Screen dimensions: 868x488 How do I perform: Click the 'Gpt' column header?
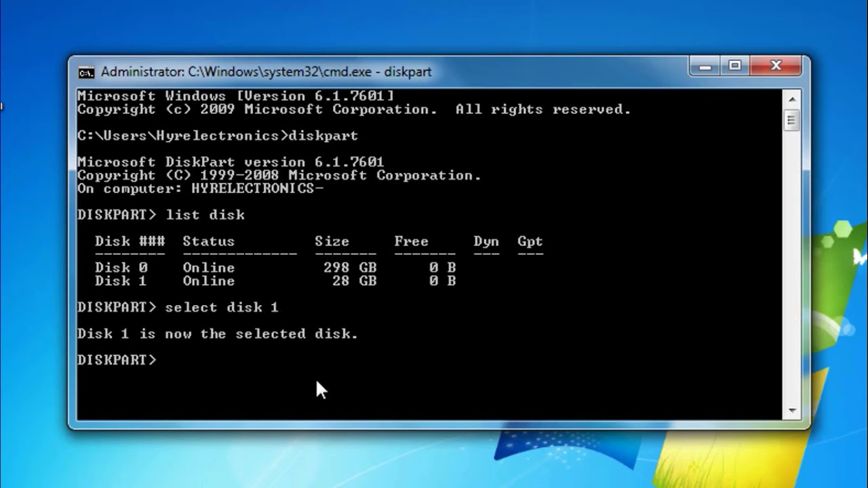point(530,242)
